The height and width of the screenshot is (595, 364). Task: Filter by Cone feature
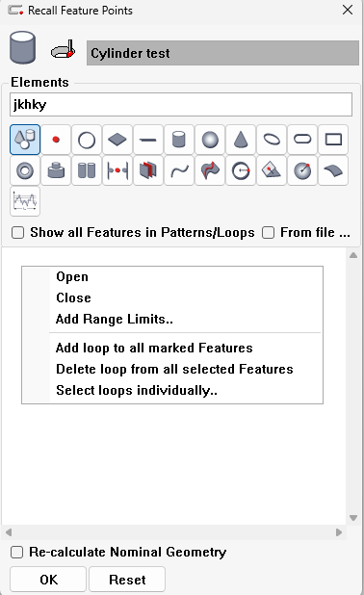[x=241, y=140]
